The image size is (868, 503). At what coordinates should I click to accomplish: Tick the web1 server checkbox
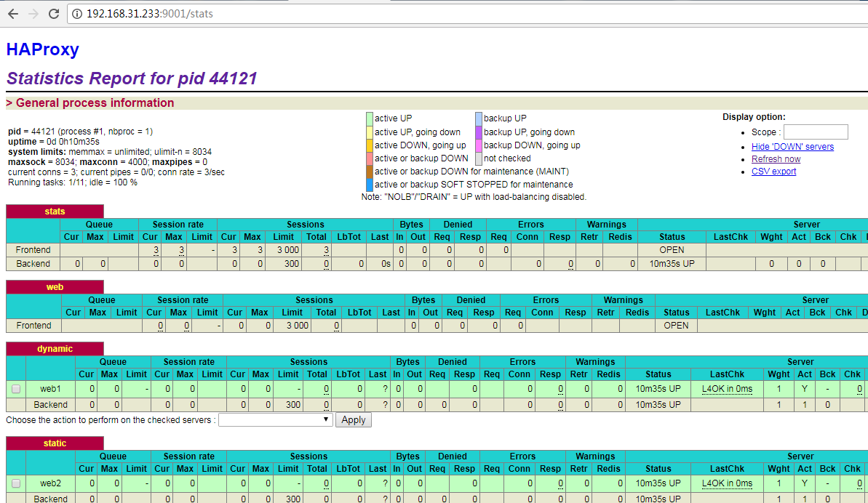tap(16, 389)
